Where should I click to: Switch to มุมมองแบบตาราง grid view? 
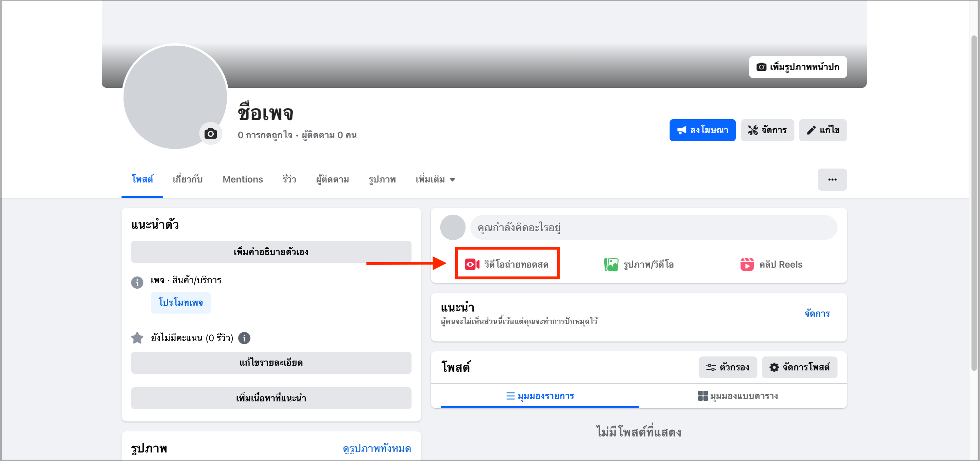[738, 396]
